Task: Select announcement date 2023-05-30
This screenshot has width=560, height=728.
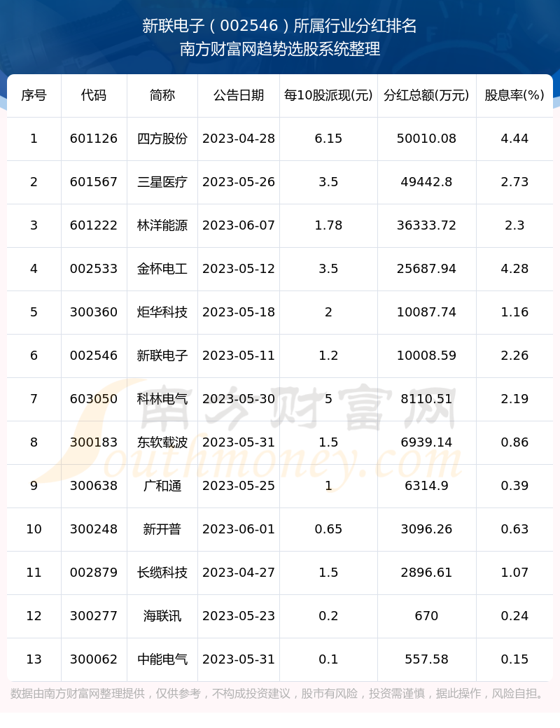Action: tap(239, 399)
